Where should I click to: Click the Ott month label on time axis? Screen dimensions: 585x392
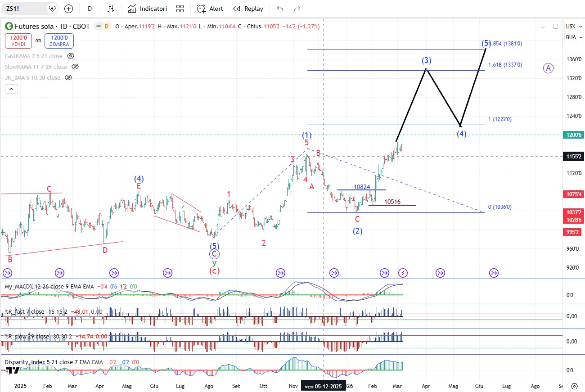point(264,386)
